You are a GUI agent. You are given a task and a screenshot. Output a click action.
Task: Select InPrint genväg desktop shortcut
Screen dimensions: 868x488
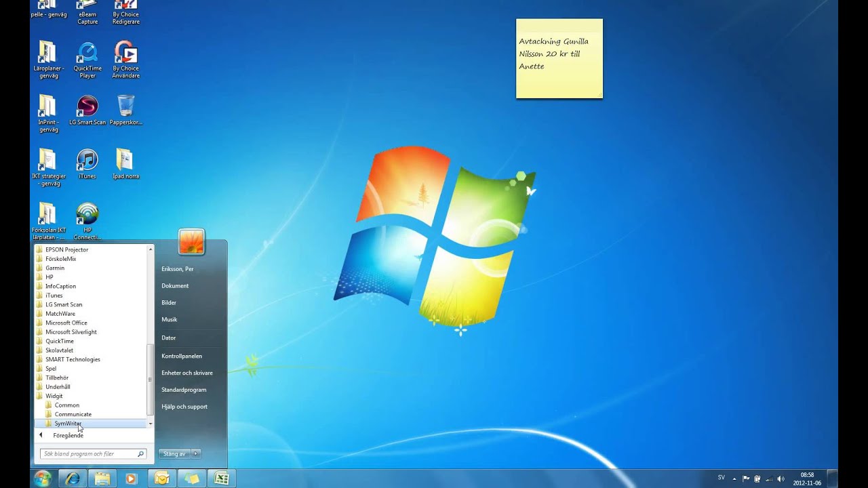coord(49,114)
